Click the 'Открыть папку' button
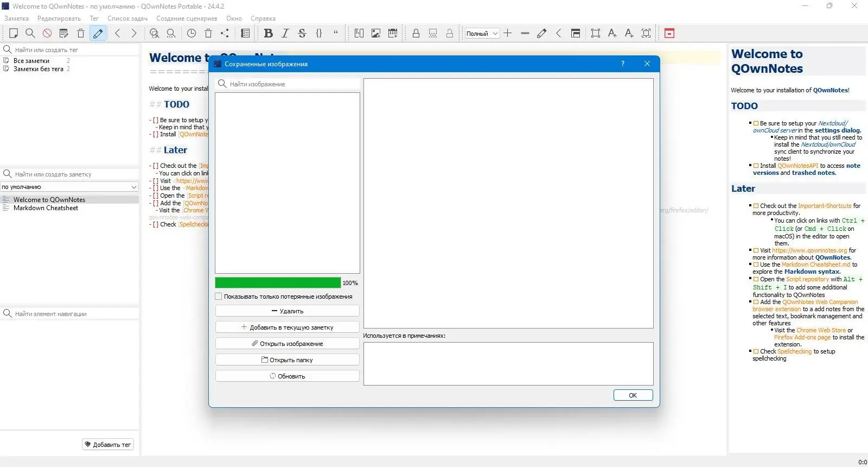 click(288, 360)
